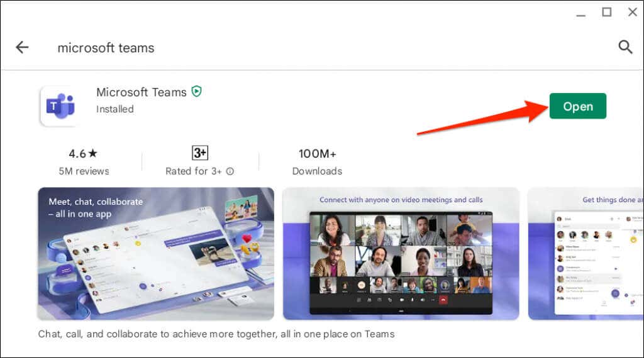Screen dimensions: 644x358
Task: Click the Microsoft Teams app icon
Action: point(60,106)
